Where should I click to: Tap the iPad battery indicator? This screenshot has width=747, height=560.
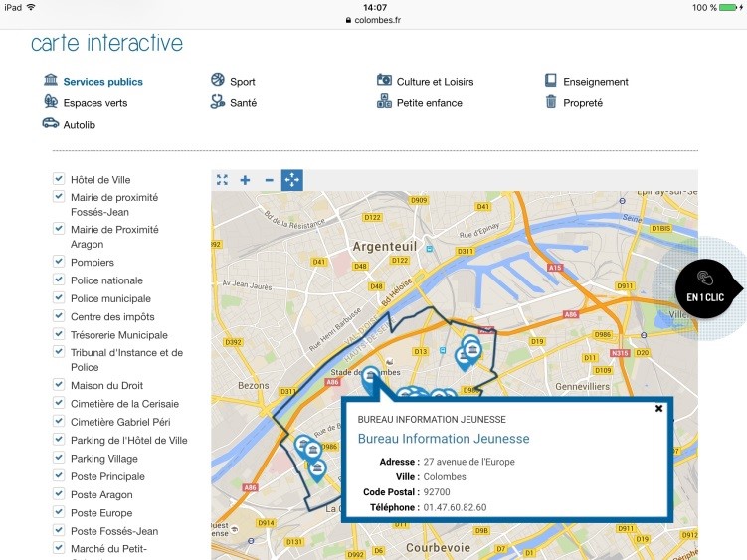(x=729, y=7)
